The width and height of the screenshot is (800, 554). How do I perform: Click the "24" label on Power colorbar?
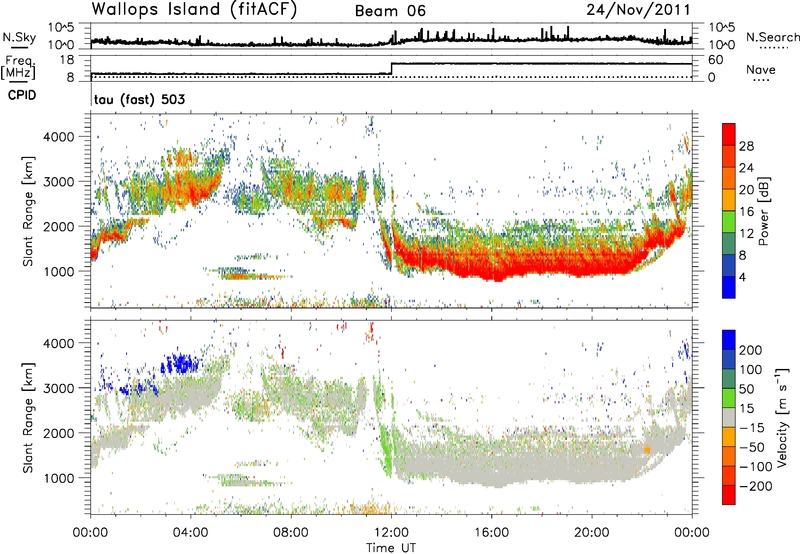pyautogui.click(x=746, y=168)
